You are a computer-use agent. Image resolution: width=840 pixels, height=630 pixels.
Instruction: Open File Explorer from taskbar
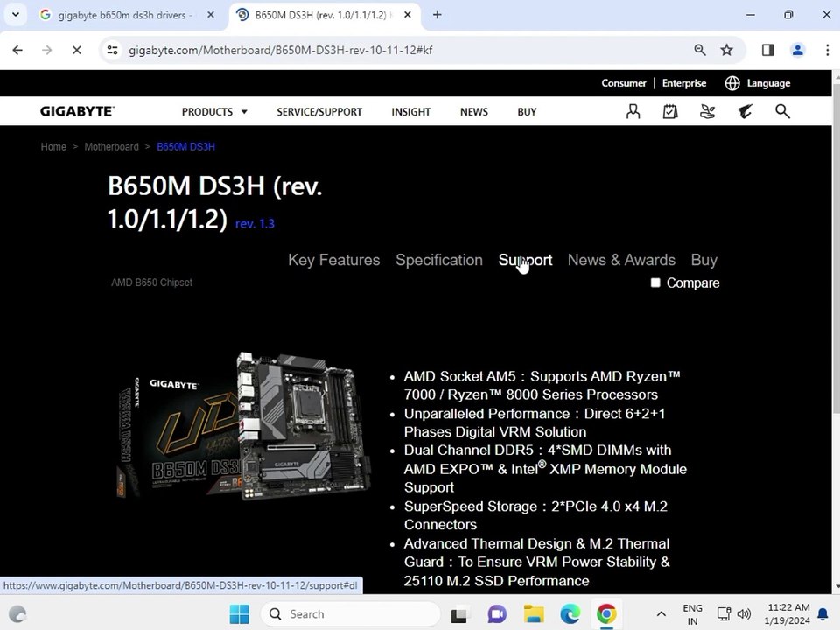(534, 614)
